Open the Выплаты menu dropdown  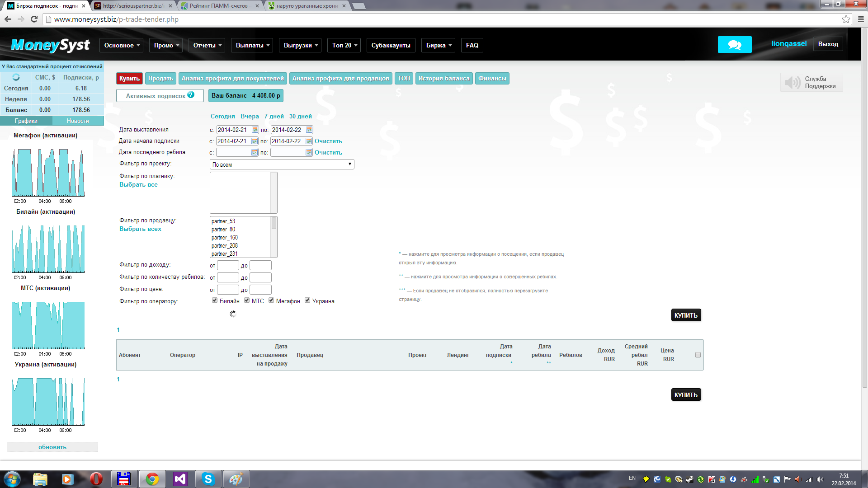pyautogui.click(x=253, y=45)
